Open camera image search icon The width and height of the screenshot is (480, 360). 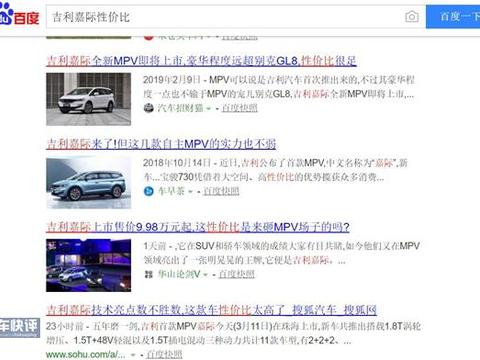[412, 17]
